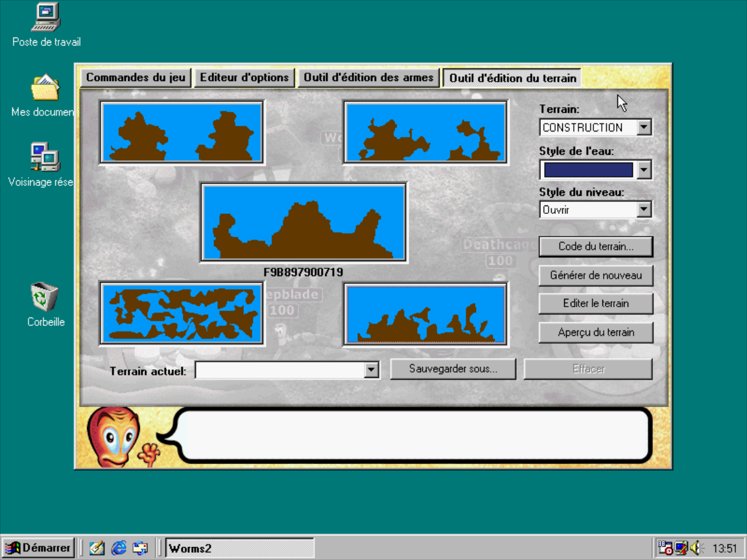Open Aperçu du terrain preview button

click(595, 332)
